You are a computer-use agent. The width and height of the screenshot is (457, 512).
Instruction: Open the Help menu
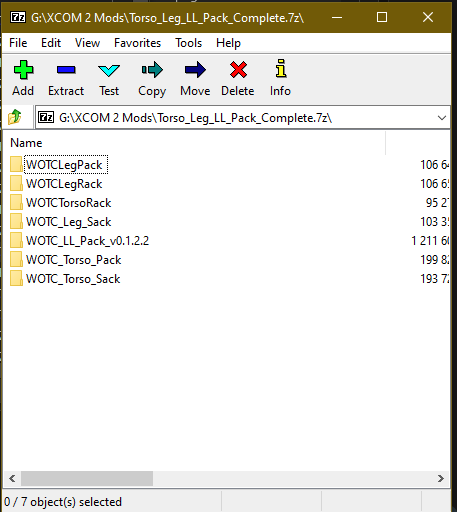click(x=228, y=43)
